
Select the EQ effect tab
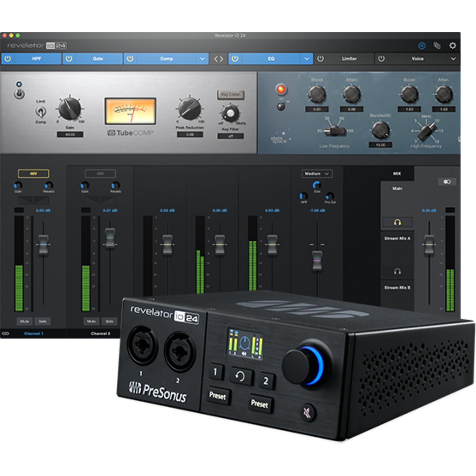[x=271, y=59]
